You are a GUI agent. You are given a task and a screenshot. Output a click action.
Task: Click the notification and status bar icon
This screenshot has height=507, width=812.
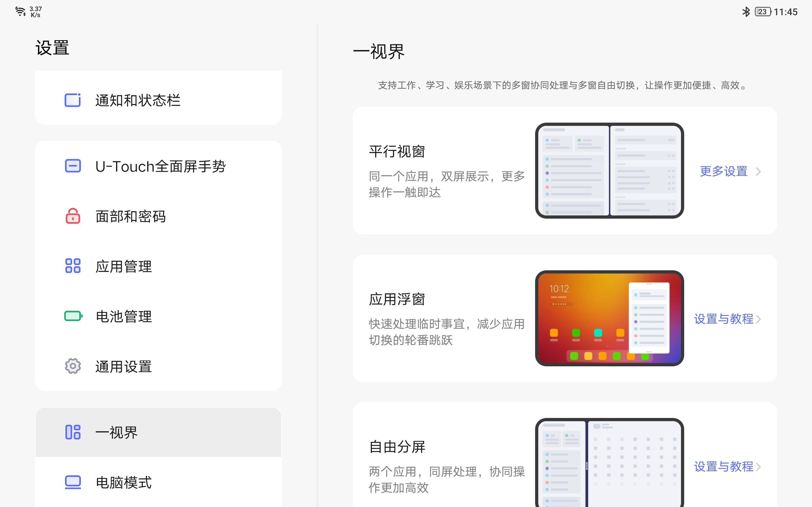pos(72,100)
